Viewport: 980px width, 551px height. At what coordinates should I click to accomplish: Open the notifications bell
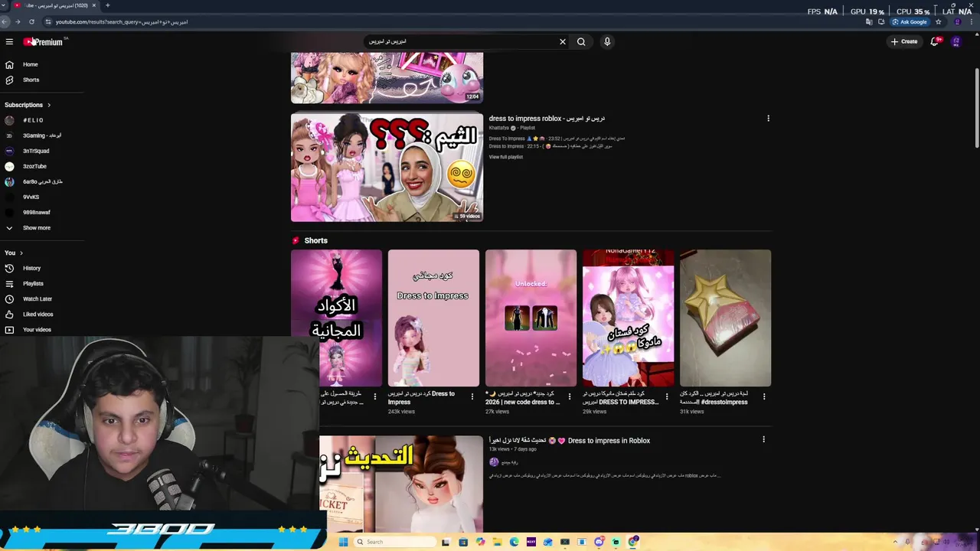point(934,41)
